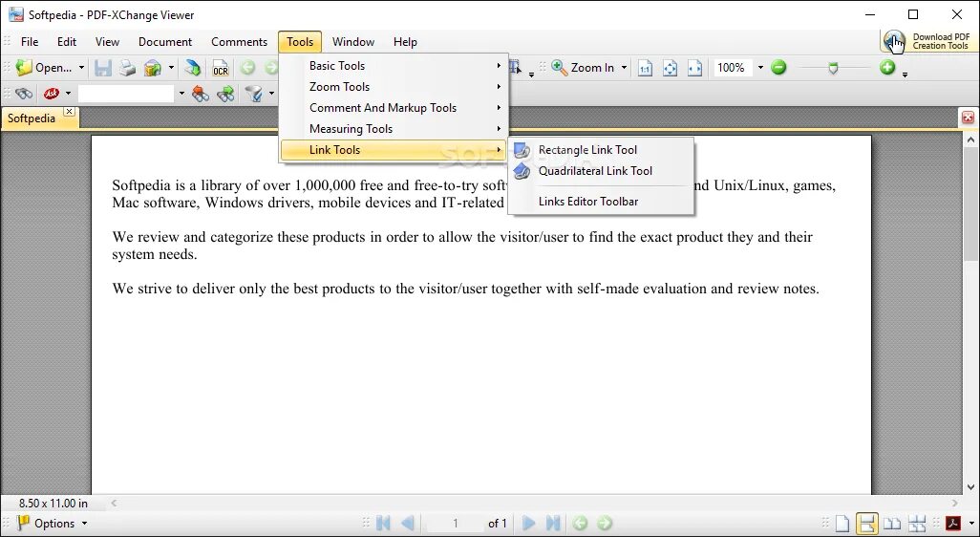Click the email document icon
This screenshot has height=537, width=980.
[x=153, y=68]
